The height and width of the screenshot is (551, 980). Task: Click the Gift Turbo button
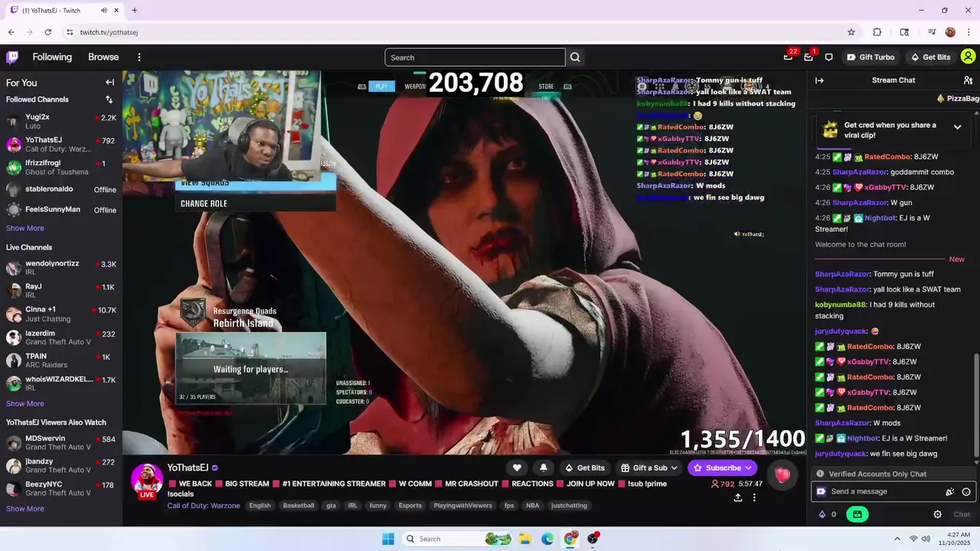(x=871, y=57)
